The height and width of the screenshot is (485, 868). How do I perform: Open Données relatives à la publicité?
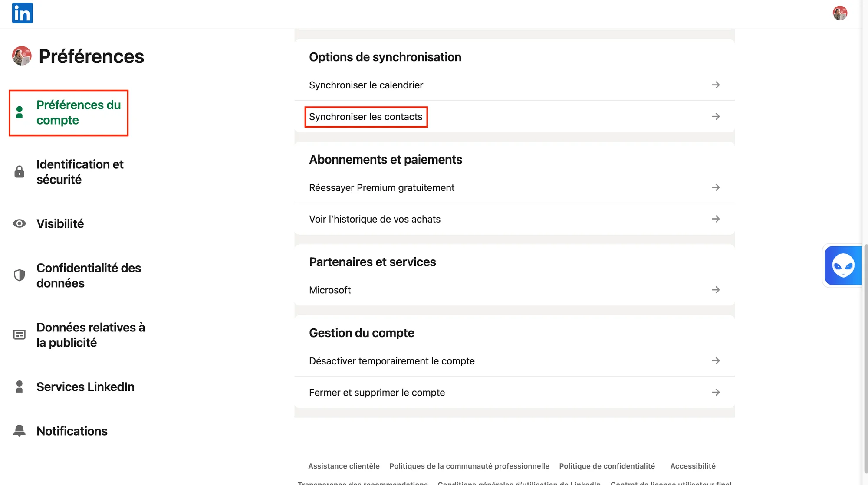[91, 335]
